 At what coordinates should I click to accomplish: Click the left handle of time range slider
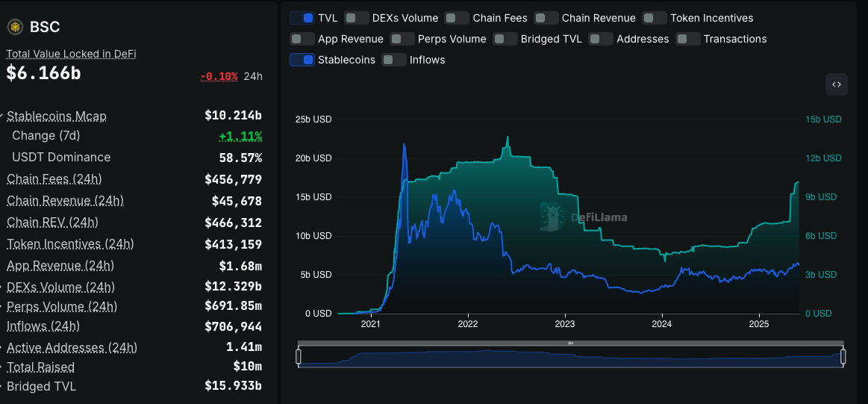tap(299, 357)
